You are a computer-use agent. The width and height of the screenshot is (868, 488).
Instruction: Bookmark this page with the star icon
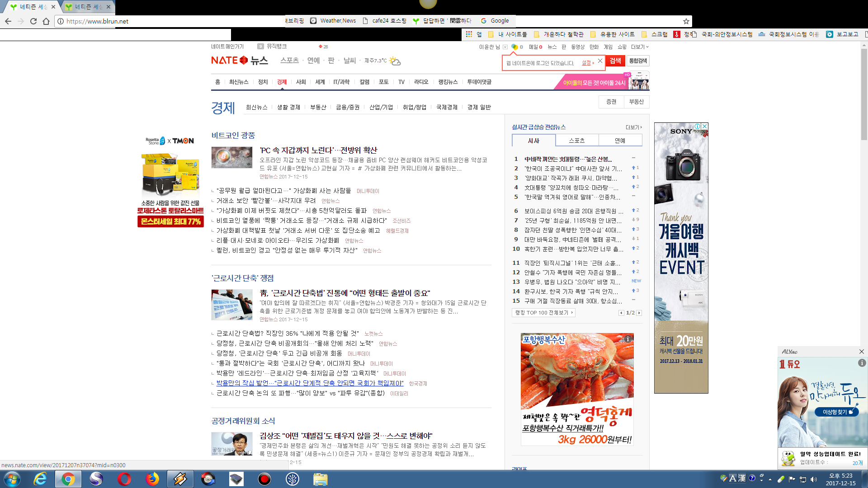[686, 21]
